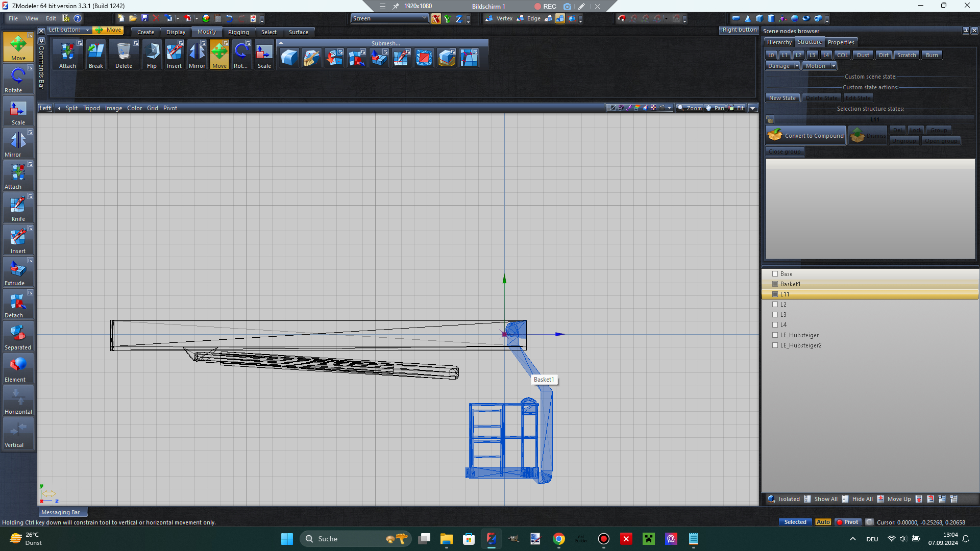Choose the Separated selection tool
Screen dimensions: 980x551
(18, 336)
